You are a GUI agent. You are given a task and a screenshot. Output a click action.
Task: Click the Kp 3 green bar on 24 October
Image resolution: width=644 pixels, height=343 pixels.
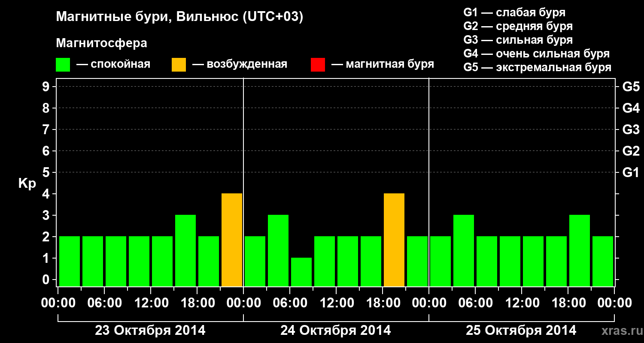[278, 251]
